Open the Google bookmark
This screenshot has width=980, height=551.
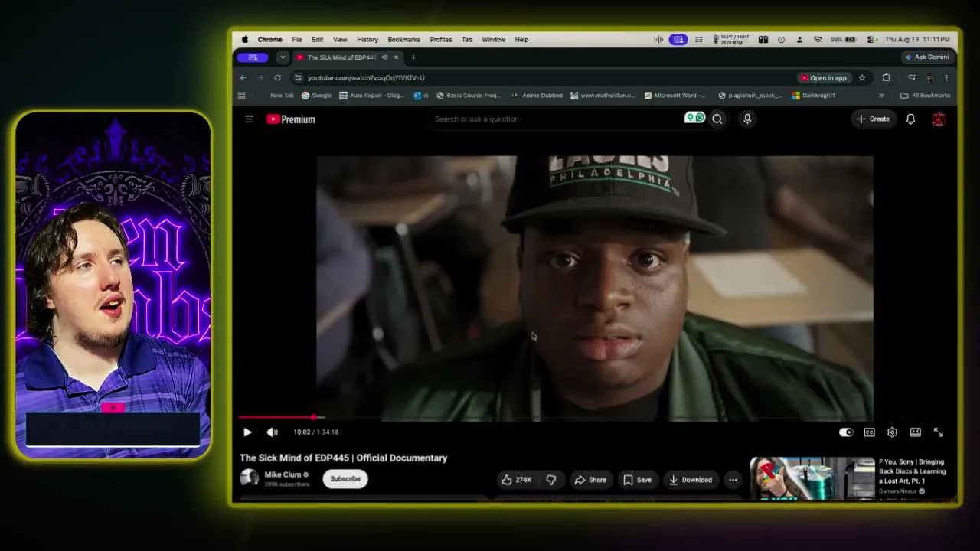click(x=316, y=96)
